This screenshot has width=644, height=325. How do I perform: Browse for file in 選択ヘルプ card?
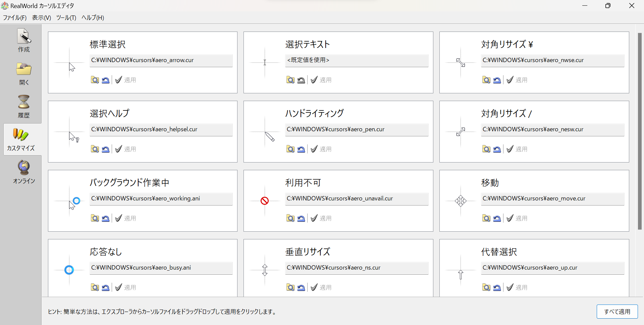(95, 149)
